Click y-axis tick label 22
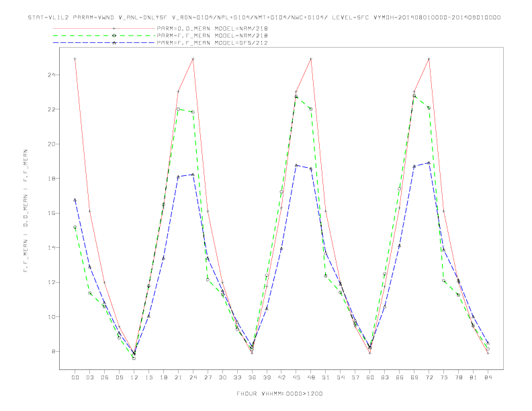The image size is (532, 411). pos(51,109)
